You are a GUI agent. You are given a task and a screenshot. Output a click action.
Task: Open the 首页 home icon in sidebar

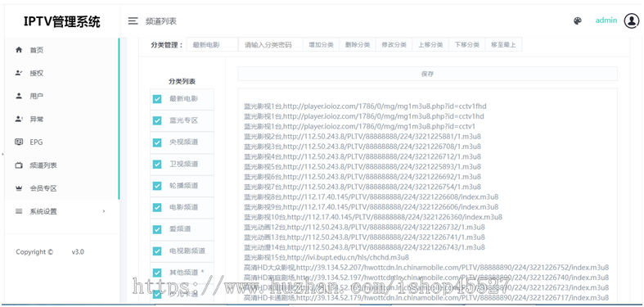(x=19, y=50)
